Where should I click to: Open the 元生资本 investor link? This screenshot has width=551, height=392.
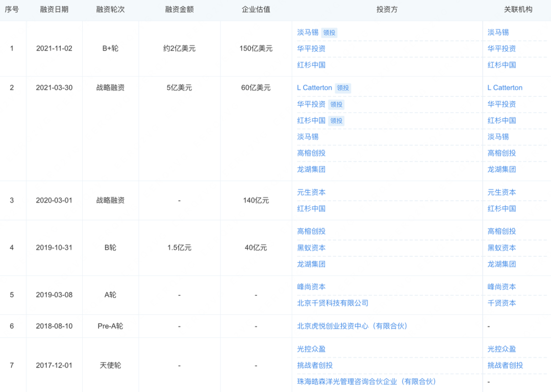[x=311, y=192]
